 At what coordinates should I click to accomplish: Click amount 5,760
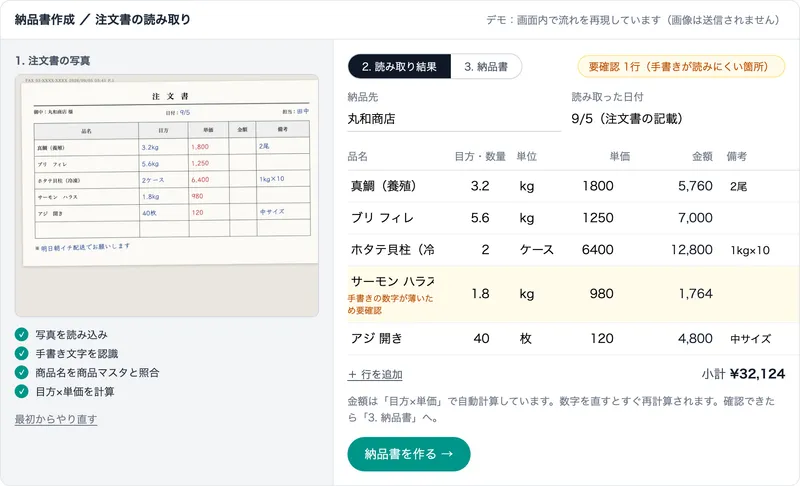[x=695, y=186]
